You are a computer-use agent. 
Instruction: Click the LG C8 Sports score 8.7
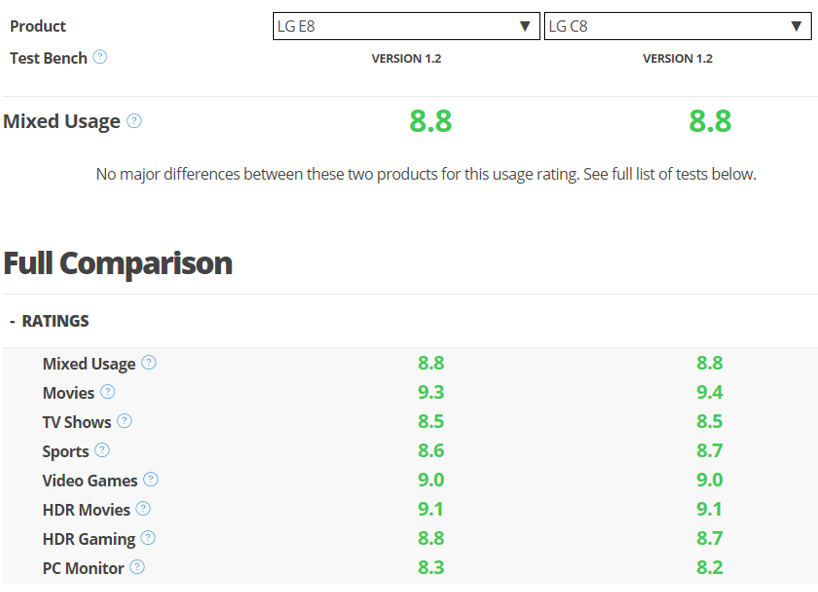coord(709,451)
